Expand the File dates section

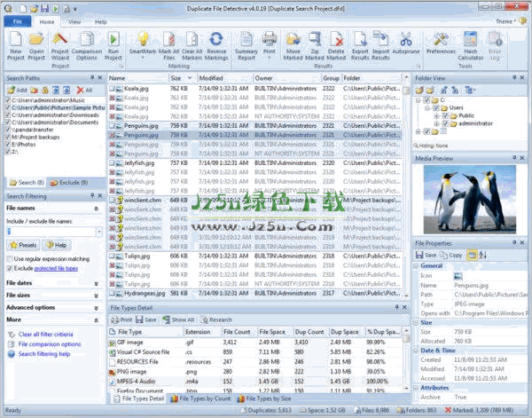pos(97,283)
